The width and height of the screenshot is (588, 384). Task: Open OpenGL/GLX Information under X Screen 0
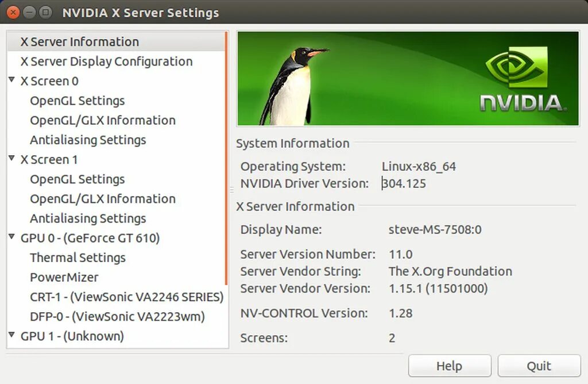point(102,120)
